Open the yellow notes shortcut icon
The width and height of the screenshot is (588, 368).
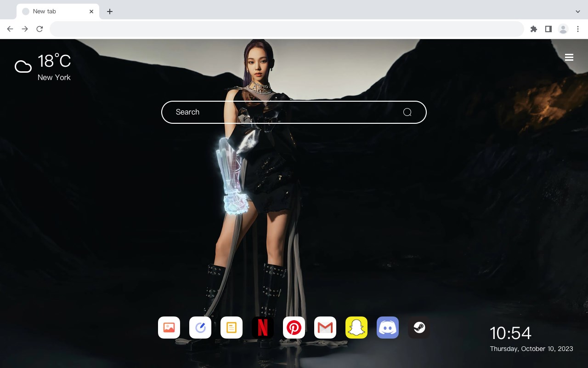point(232,328)
